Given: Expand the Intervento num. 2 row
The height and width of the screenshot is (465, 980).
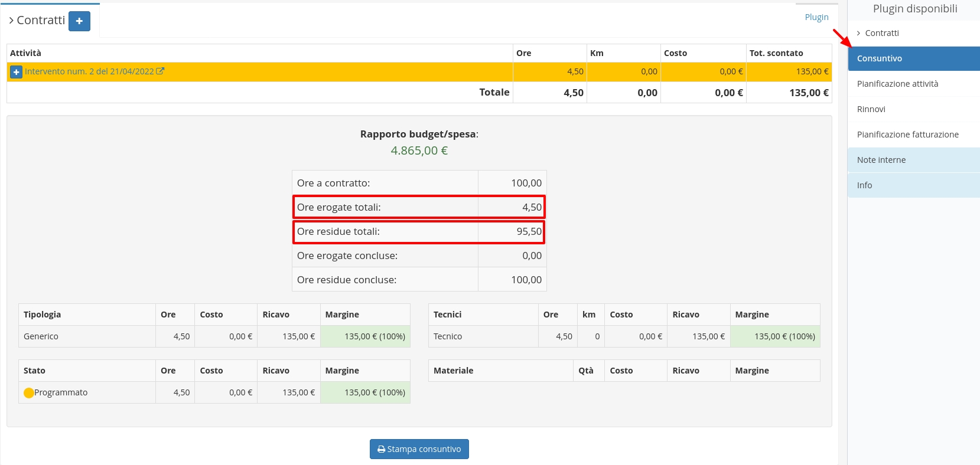Looking at the screenshot, I should (x=16, y=72).
